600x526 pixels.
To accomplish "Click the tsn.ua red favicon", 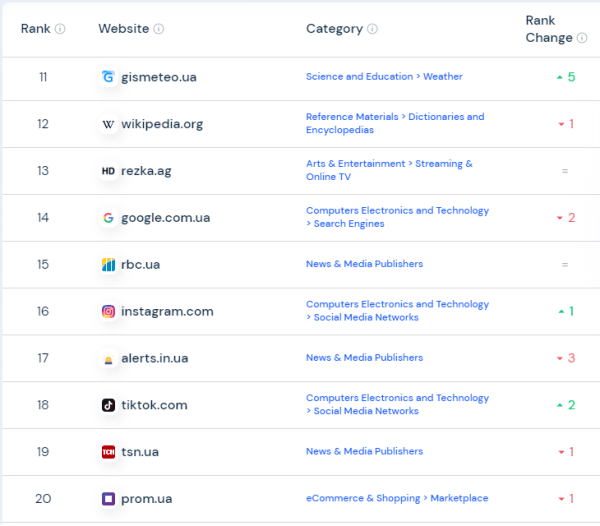I will pyautogui.click(x=108, y=452).
